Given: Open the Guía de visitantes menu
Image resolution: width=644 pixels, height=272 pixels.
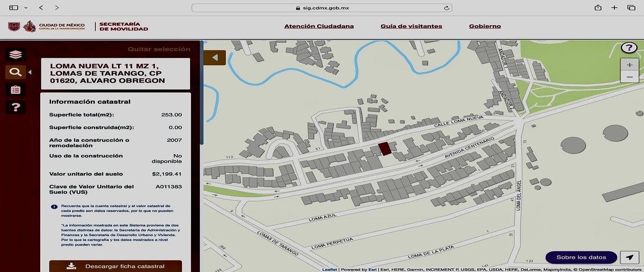Looking at the screenshot, I should coord(412,26).
